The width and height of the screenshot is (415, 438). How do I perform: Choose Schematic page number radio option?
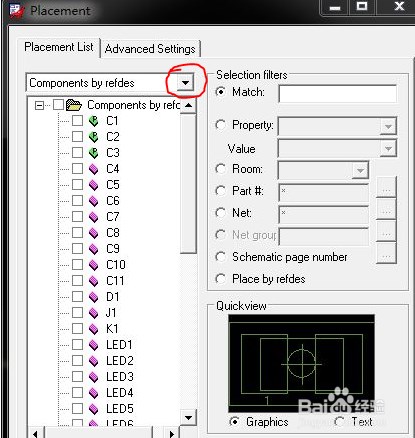(220, 257)
